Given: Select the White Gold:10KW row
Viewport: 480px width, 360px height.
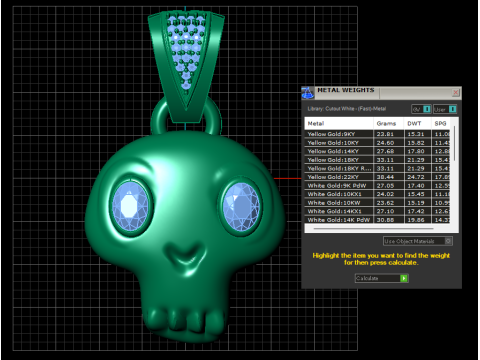Looking at the screenshot, I should (x=377, y=203).
